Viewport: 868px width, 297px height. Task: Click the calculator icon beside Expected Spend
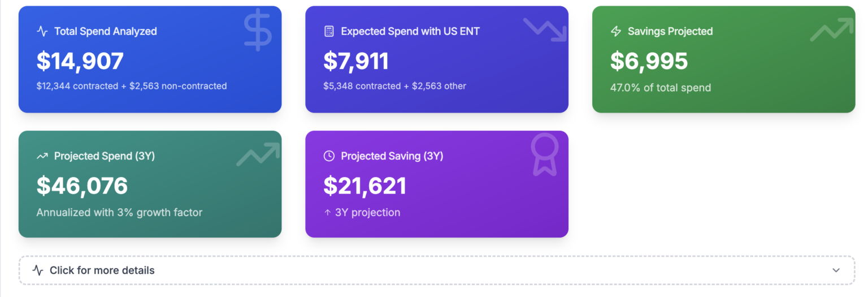tap(329, 31)
